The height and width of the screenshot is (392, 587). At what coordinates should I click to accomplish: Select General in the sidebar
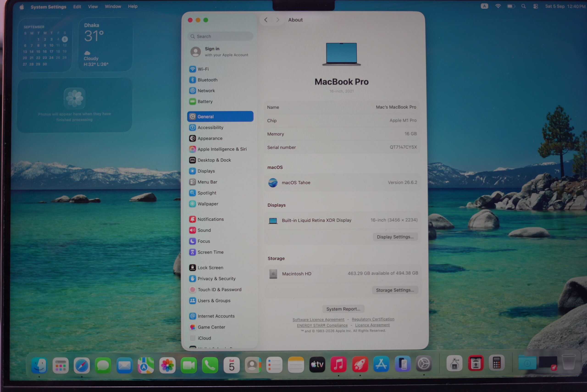[x=220, y=116]
